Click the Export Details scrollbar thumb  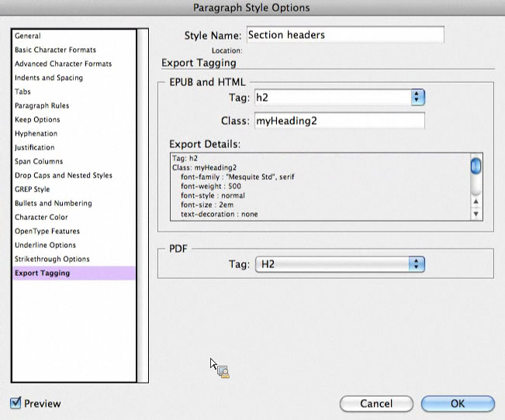[x=476, y=166]
